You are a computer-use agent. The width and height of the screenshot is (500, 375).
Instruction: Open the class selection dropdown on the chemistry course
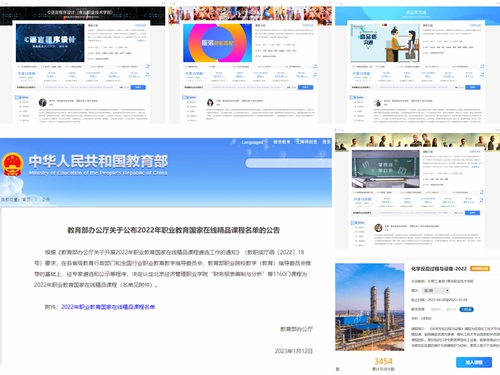pyautogui.click(x=436, y=290)
